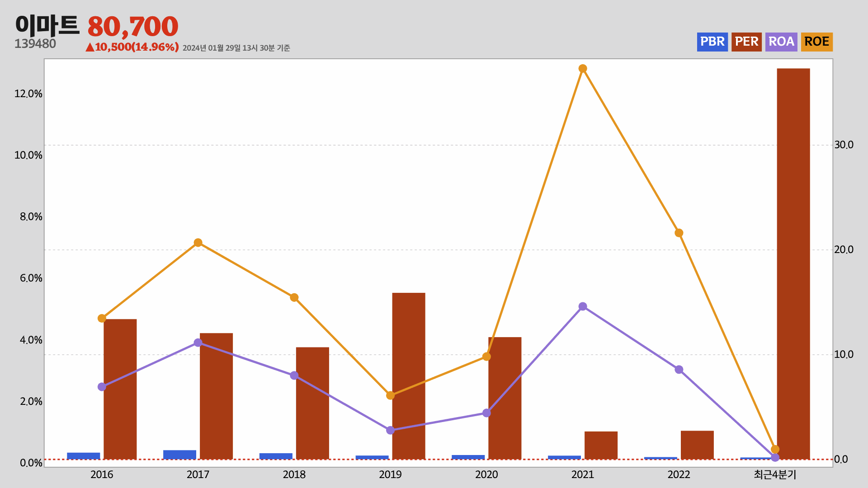Click the 6.0% left axis label

tap(31, 278)
